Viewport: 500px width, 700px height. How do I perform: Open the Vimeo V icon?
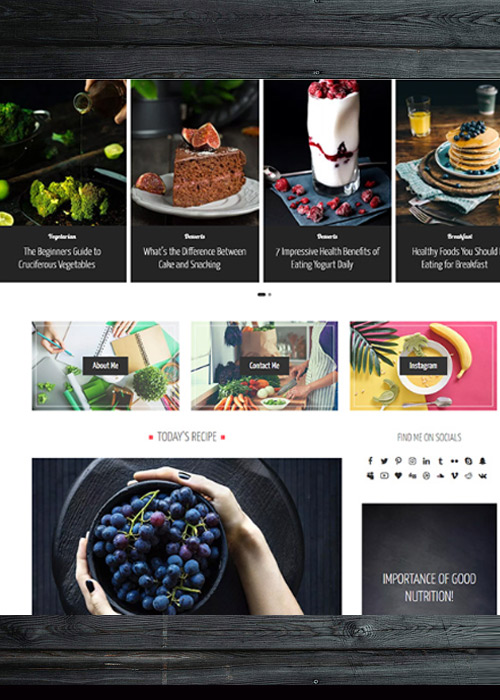454,475
